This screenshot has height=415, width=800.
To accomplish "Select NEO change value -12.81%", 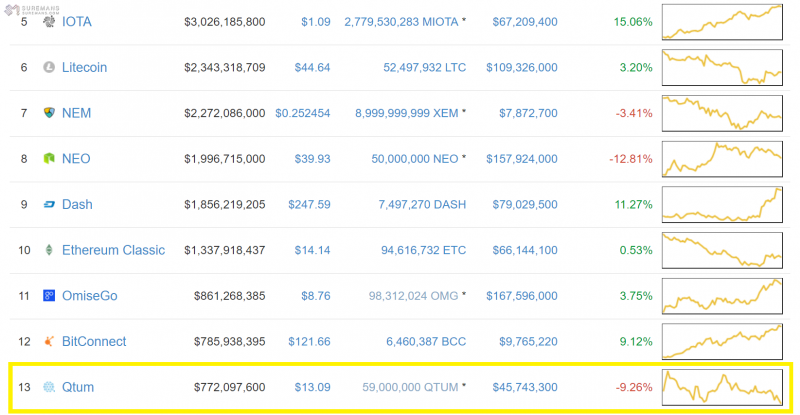I will (631, 159).
